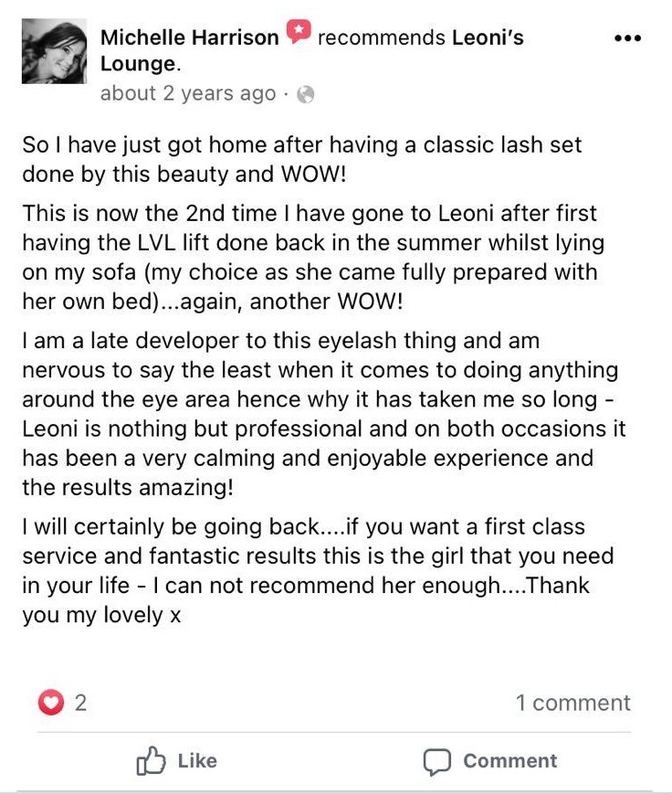Click the divider line above the Like button
672x794 pixels.
click(x=334, y=732)
